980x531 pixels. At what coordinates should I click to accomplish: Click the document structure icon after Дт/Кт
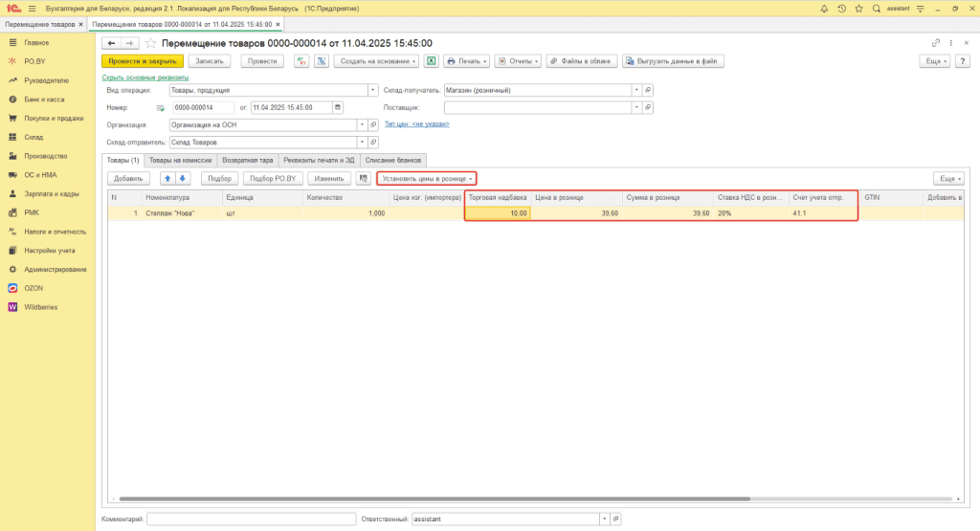click(x=322, y=61)
